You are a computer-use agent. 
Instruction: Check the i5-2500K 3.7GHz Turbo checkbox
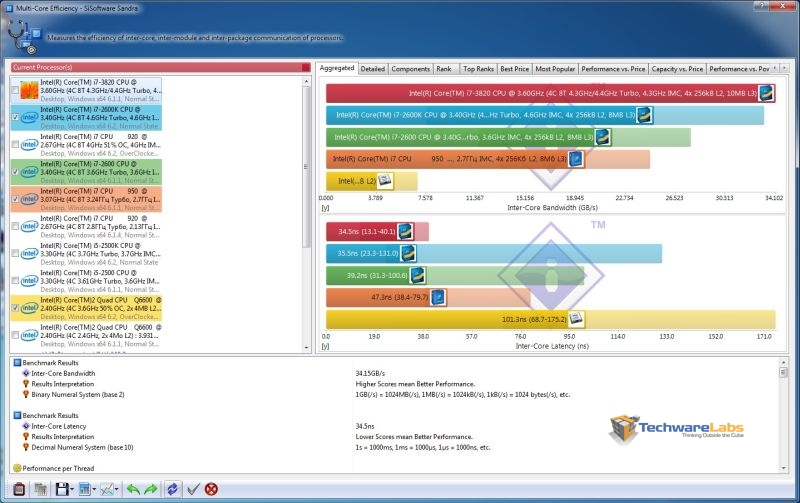click(x=15, y=254)
